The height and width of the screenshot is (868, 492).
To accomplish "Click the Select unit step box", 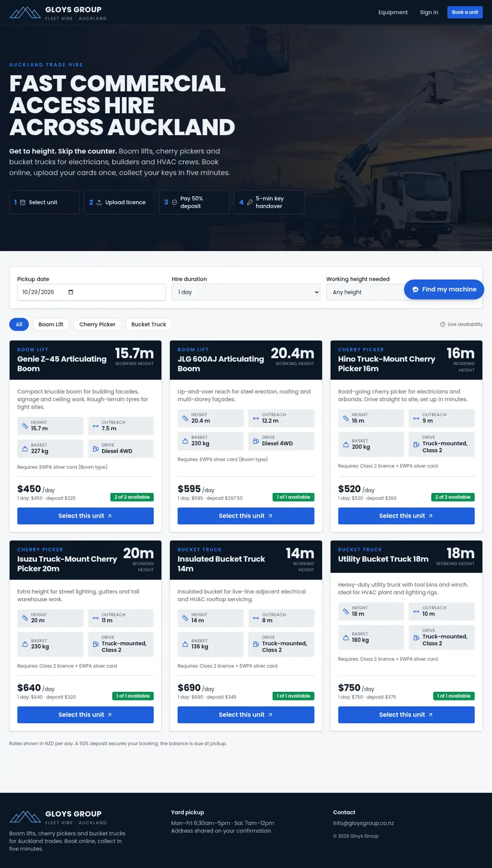I will pos(44,202).
